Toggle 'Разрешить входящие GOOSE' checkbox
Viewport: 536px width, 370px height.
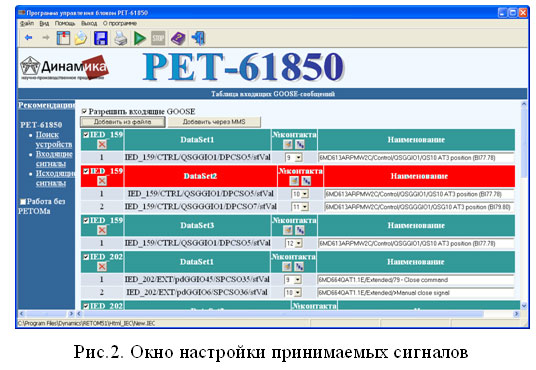pyautogui.click(x=84, y=111)
